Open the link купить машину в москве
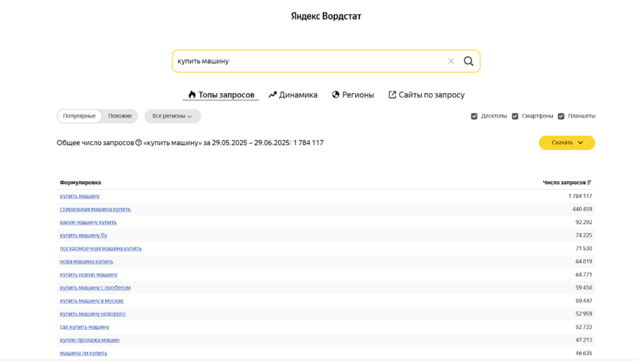 click(x=92, y=301)
